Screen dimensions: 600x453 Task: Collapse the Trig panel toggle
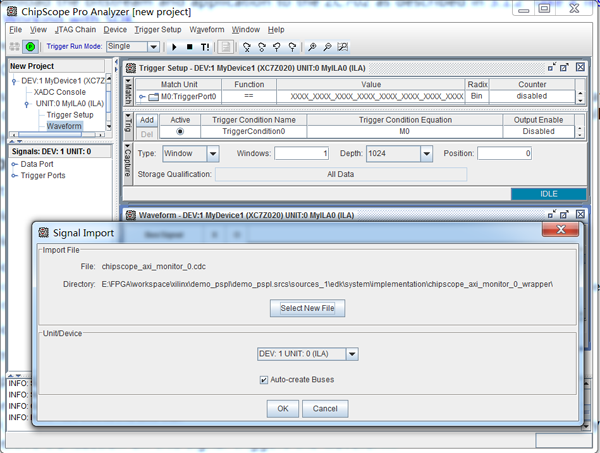pos(128,116)
